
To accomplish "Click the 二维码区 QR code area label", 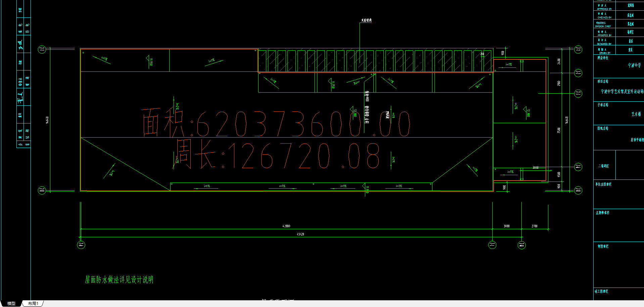I will pos(603,166).
